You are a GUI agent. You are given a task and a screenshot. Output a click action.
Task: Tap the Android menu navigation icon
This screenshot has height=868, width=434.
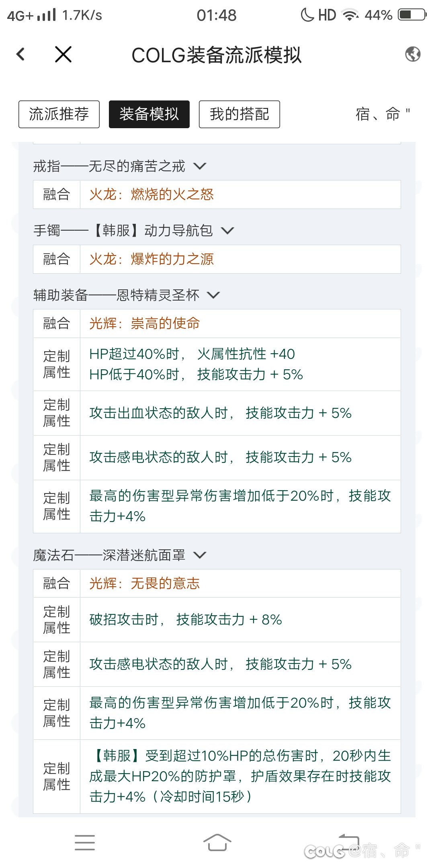click(85, 842)
